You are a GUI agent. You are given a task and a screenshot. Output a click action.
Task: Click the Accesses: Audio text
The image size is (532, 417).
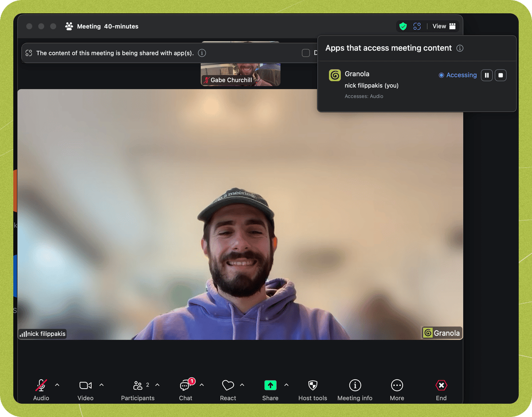coord(364,96)
